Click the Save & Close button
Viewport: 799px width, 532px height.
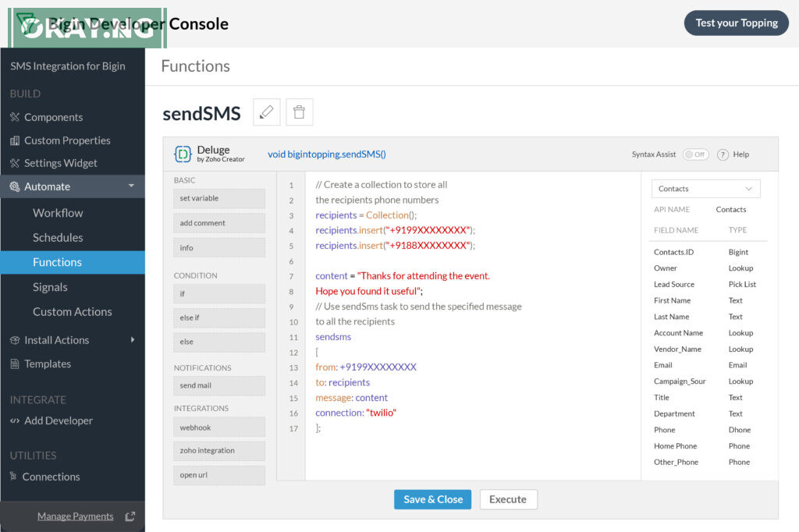[x=432, y=499]
